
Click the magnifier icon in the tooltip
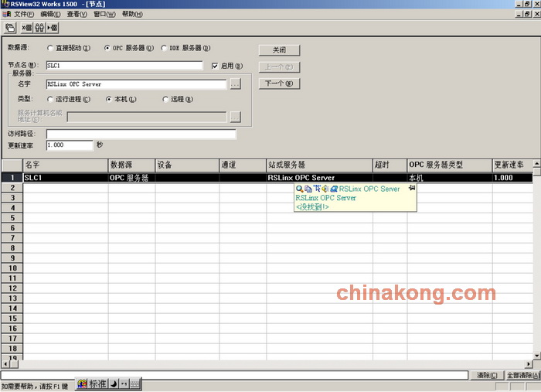300,189
